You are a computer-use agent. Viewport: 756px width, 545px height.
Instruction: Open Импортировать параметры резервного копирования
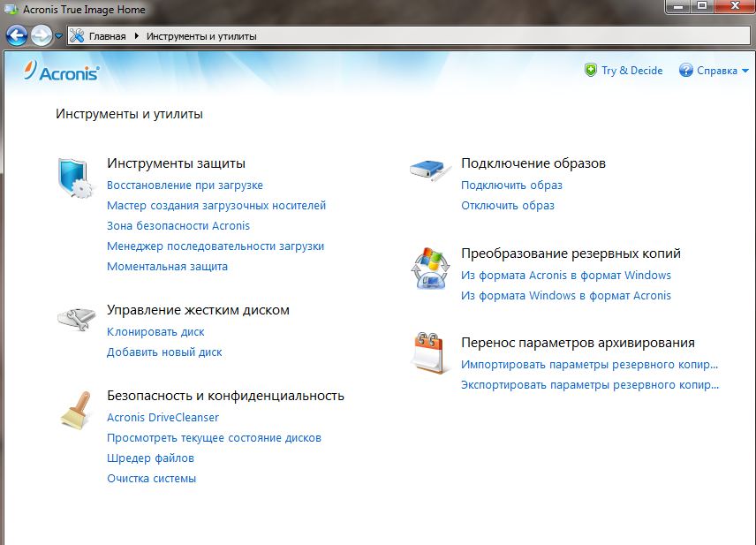point(589,365)
